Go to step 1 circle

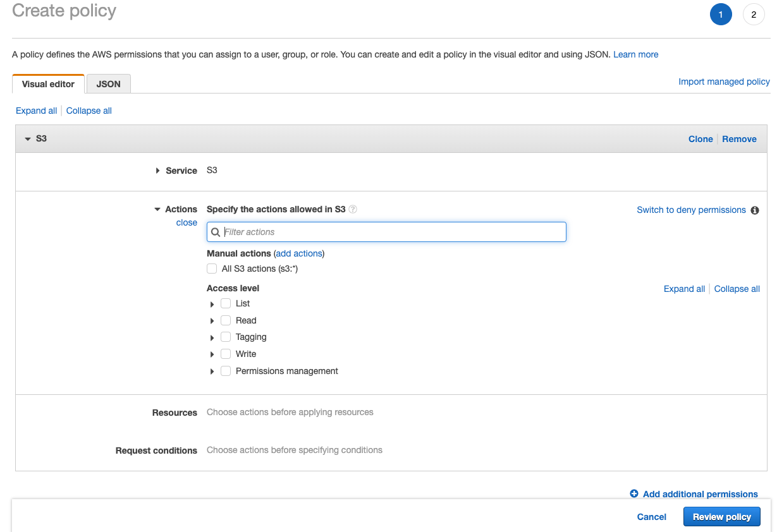click(x=721, y=15)
